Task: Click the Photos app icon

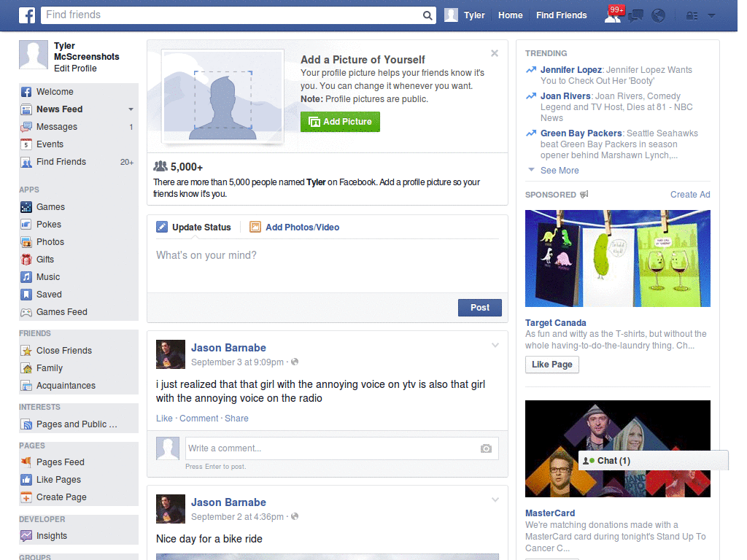Action: [26, 242]
